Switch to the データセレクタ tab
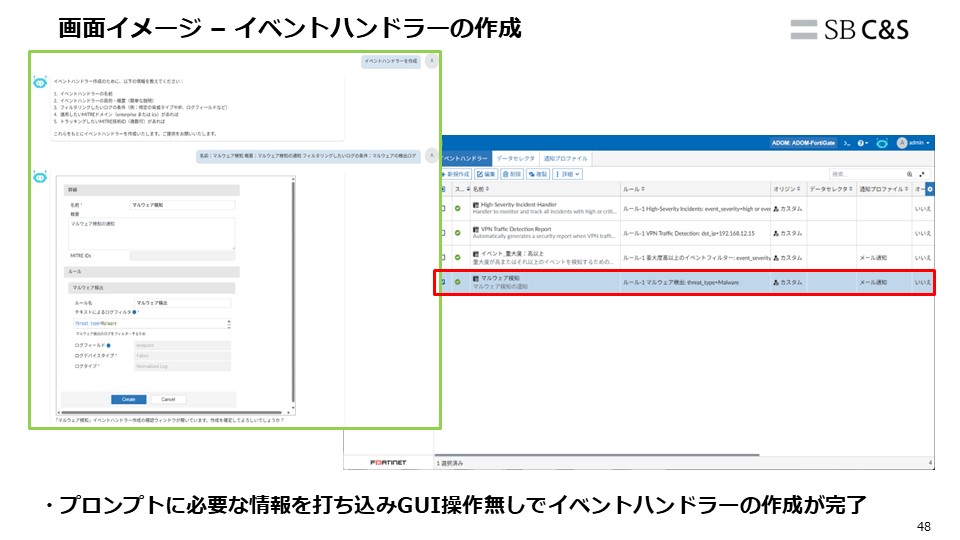The height and width of the screenshot is (540, 960). click(x=516, y=159)
